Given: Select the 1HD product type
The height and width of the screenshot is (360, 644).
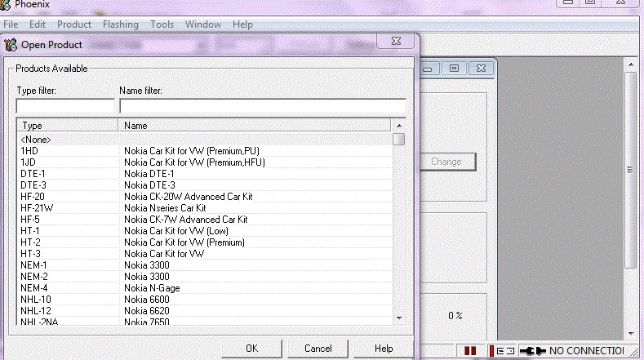Looking at the screenshot, I should point(29,151).
